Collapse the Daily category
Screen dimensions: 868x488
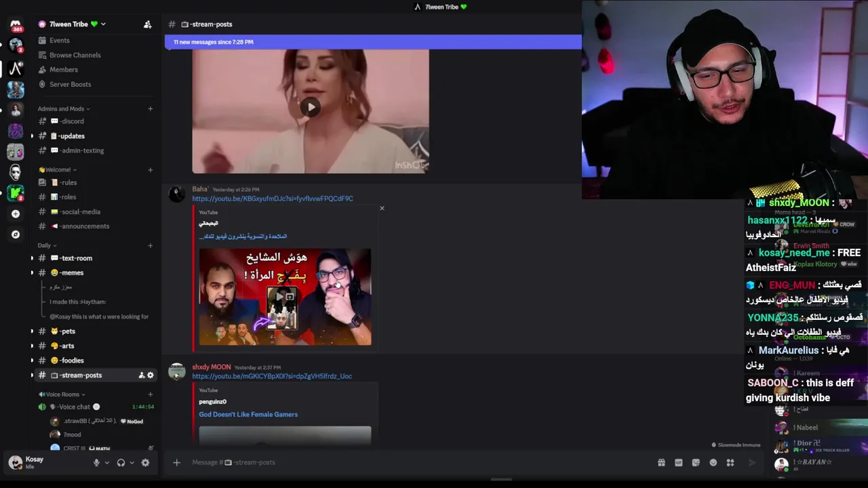(x=47, y=245)
